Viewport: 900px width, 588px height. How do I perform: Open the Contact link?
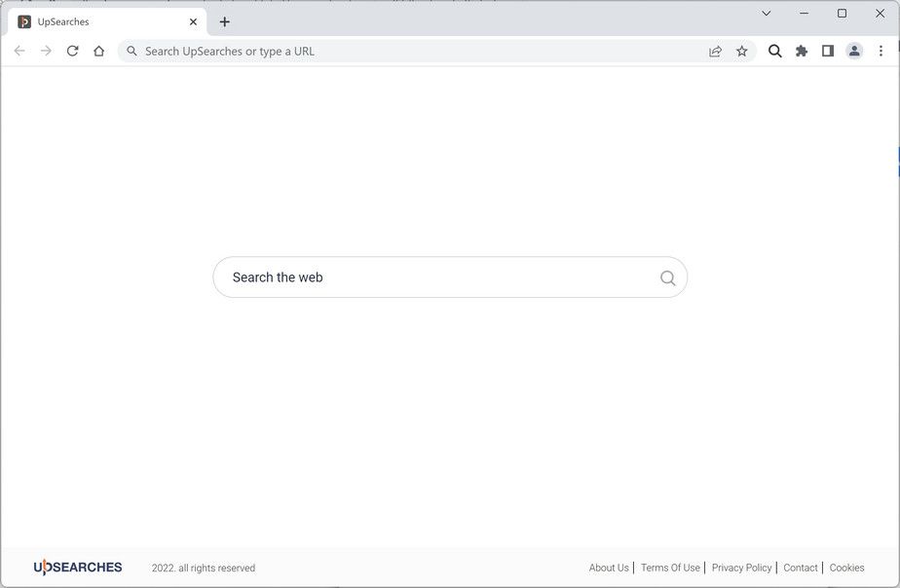point(800,568)
